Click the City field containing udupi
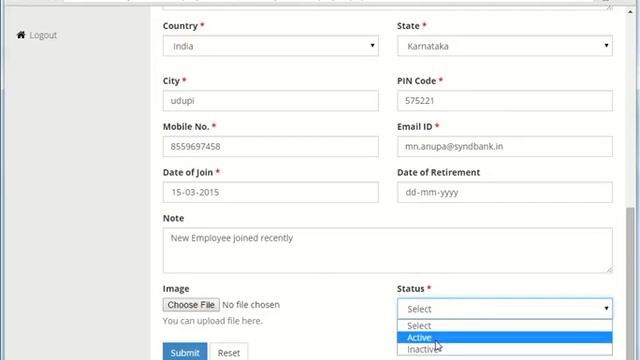 point(271,101)
